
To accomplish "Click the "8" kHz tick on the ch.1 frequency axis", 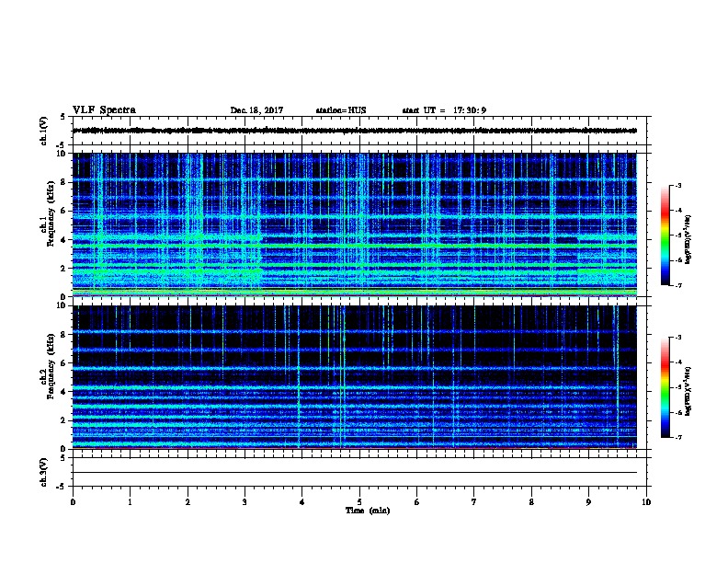I will [63, 182].
